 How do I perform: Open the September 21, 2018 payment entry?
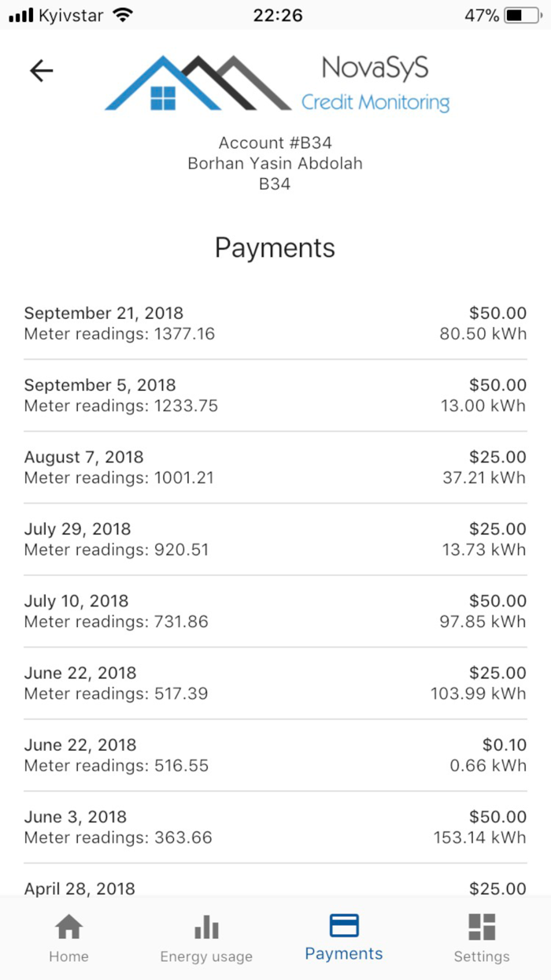click(275, 323)
